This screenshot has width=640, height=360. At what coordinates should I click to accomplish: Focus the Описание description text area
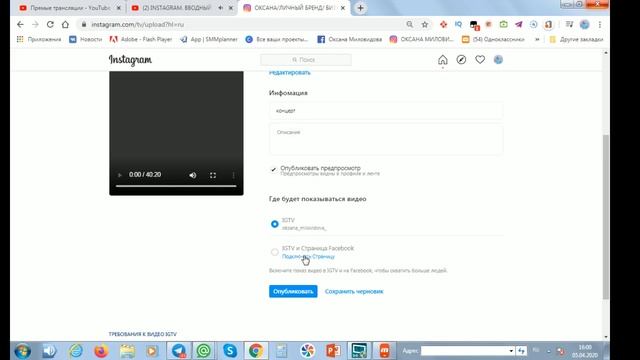(386, 139)
